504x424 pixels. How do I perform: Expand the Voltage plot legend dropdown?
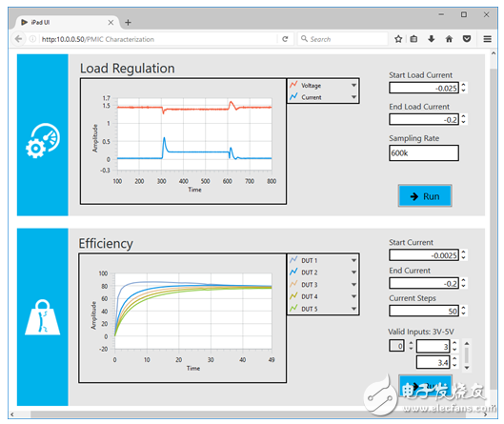(353, 85)
